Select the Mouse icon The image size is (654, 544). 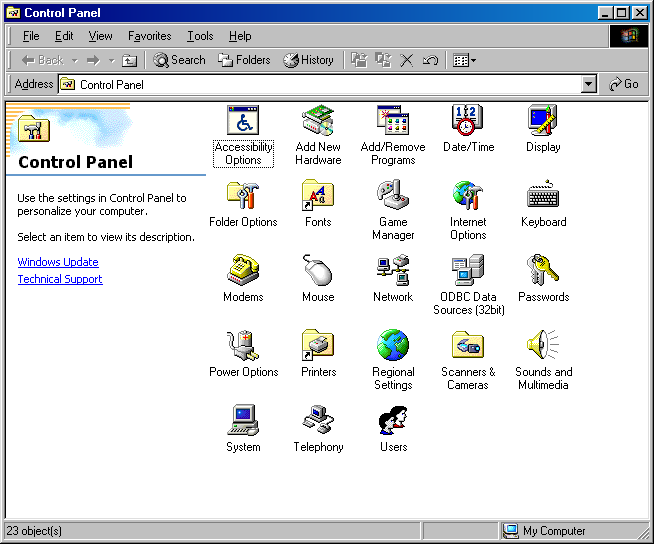click(x=318, y=270)
